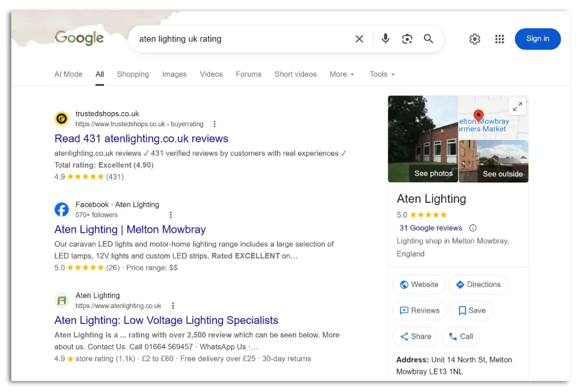
Task: Open Google Lens camera search
Action: pos(407,39)
